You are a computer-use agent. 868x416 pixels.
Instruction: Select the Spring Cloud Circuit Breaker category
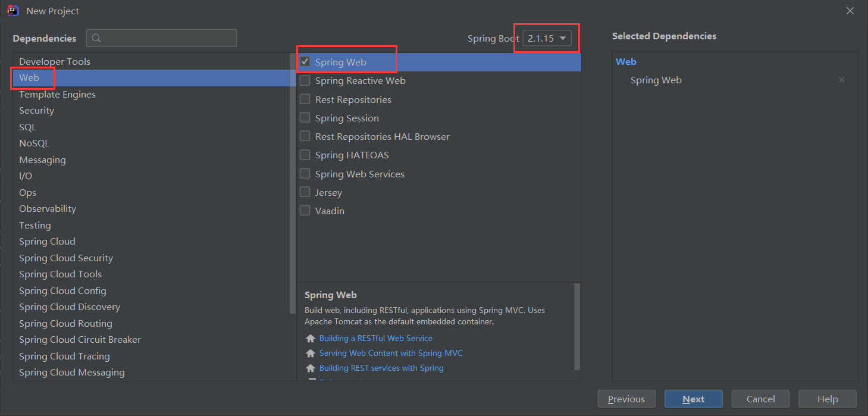(151, 340)
